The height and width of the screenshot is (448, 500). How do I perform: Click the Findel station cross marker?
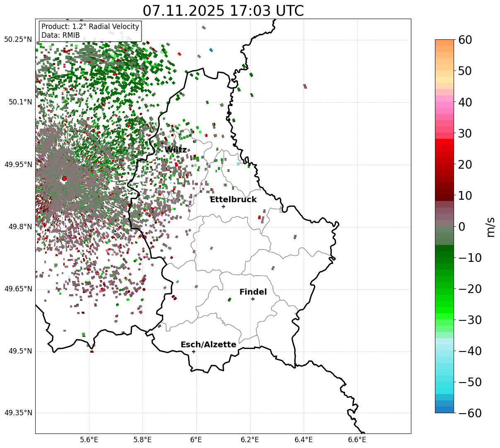(253, 299)
